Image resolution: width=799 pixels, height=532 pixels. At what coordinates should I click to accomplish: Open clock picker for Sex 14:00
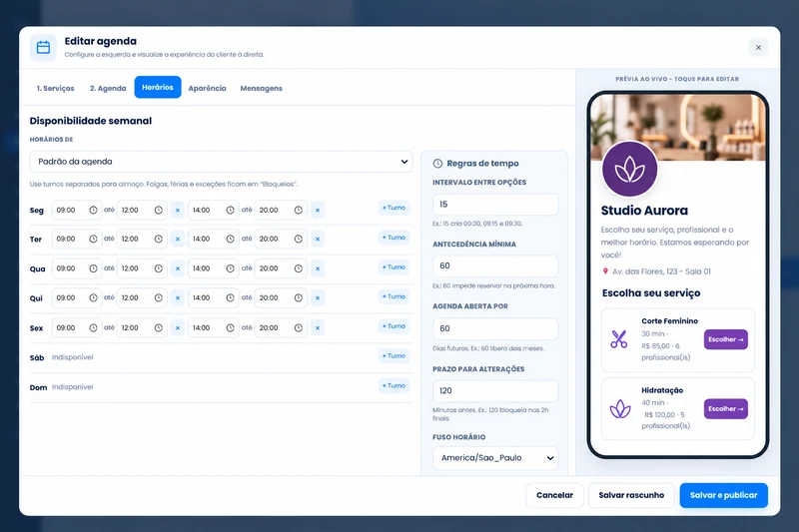[231, 327]
